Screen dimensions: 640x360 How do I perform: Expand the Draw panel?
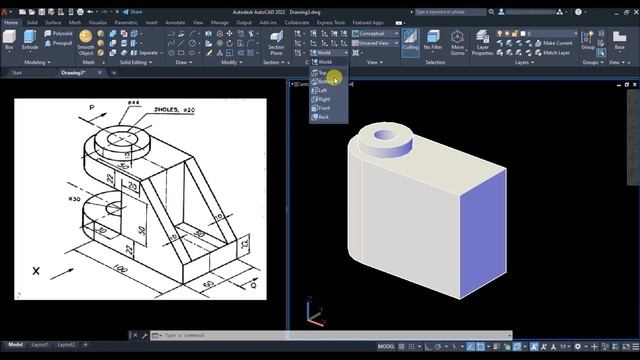click(x=184, y=62)
